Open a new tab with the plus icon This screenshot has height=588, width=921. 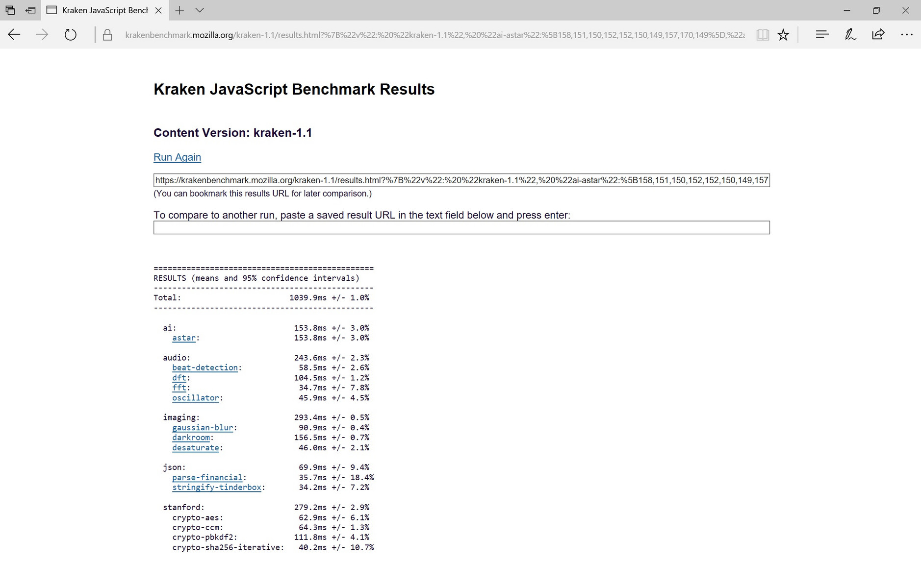(x=179, y=10)
